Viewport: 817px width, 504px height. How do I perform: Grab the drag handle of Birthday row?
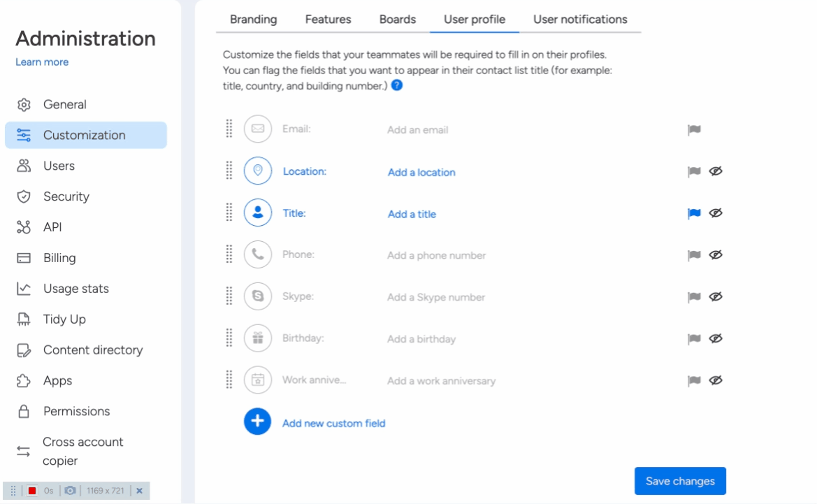[229, 338]
